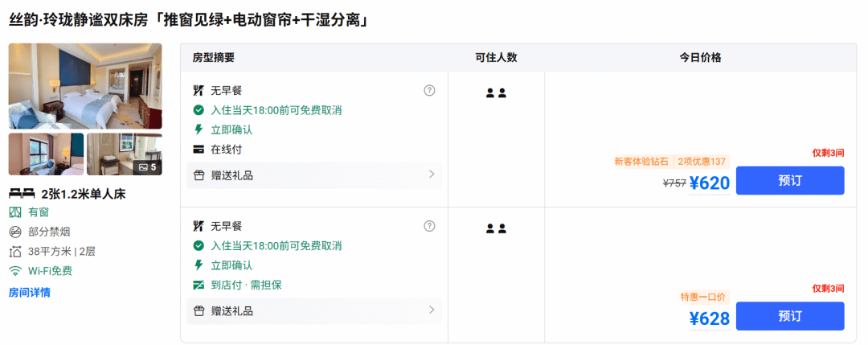This screenshot has height=345, width=868.
Task: Open the 房间详情 link
Action: point(30,293)
